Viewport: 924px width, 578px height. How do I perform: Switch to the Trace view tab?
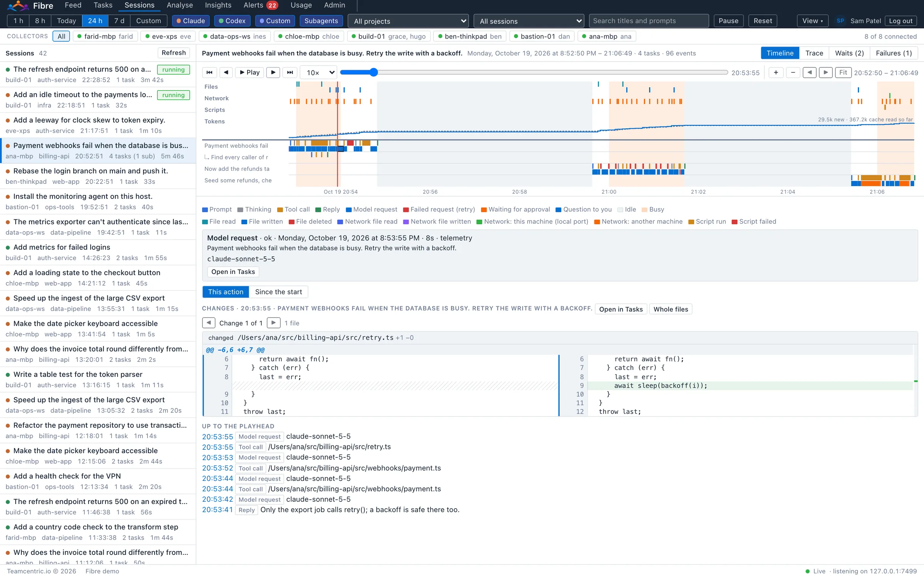[x=814, y=53]
